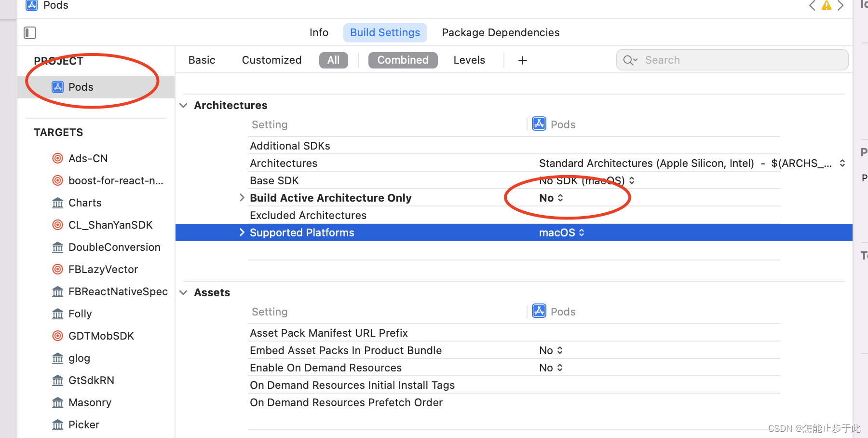This screenshot has width=868, height=438.
Task: Collapse the Assets section
Action: pos(184,292)
